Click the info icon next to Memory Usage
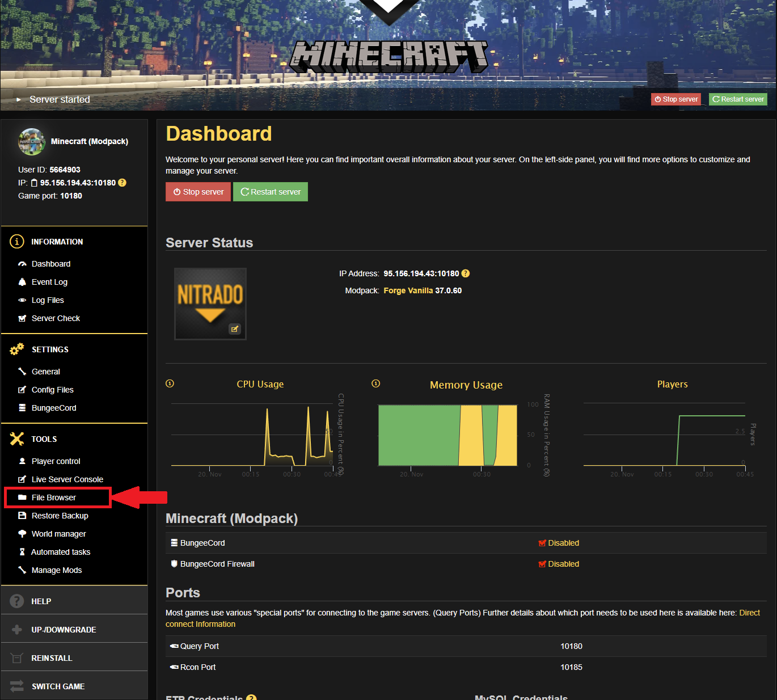 click(x=375, y=383)
